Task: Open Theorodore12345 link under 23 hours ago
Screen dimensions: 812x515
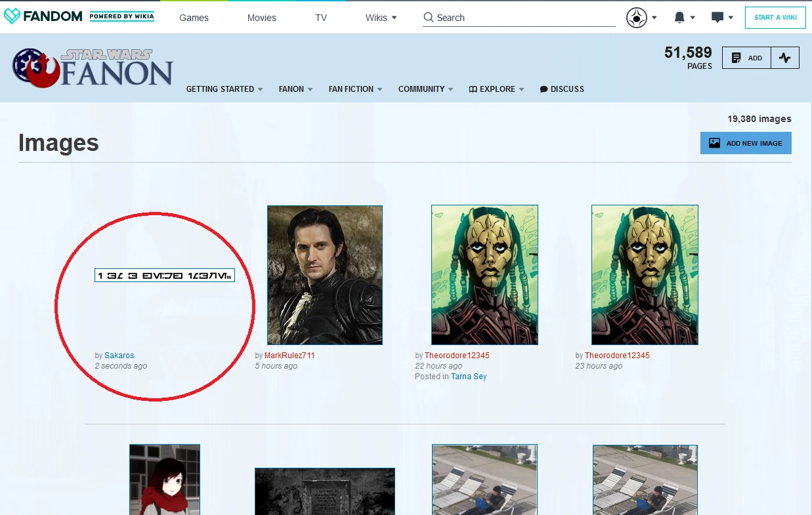Action: click(x=617, y=356)
